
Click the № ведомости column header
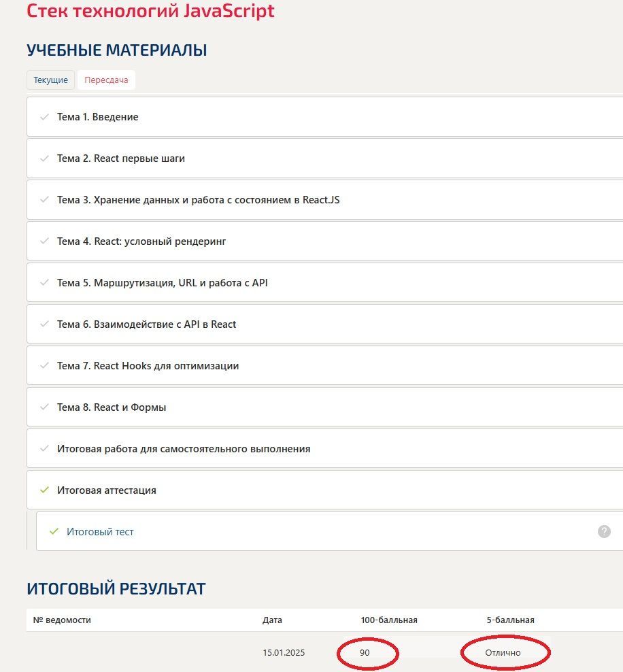(x=62, y=620)
